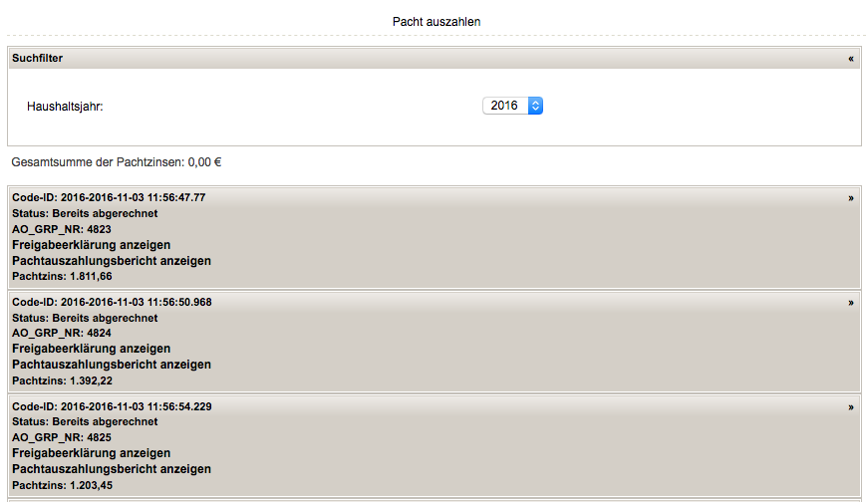Show Pachtauszahlungsbericht anzeigen for group 4824
The image size is (868, 502).
tap(112, 365)
